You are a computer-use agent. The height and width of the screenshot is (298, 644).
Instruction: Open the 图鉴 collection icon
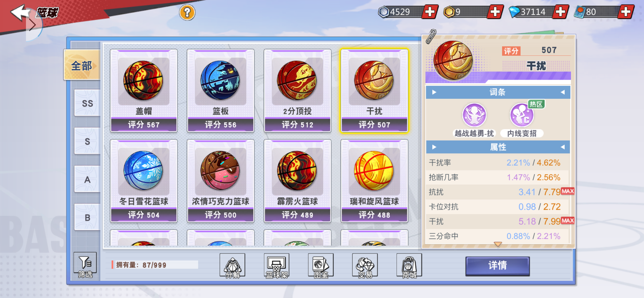(x=321, y=266)
